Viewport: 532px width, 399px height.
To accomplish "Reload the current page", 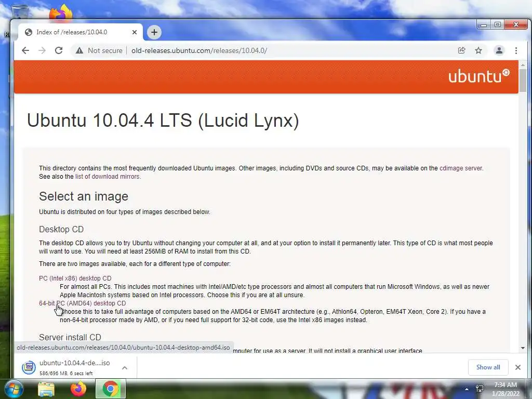I will (59, 50).
